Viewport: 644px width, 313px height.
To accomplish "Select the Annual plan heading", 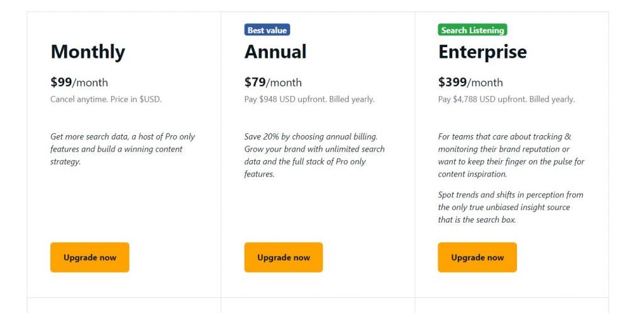I will (275, 52).
